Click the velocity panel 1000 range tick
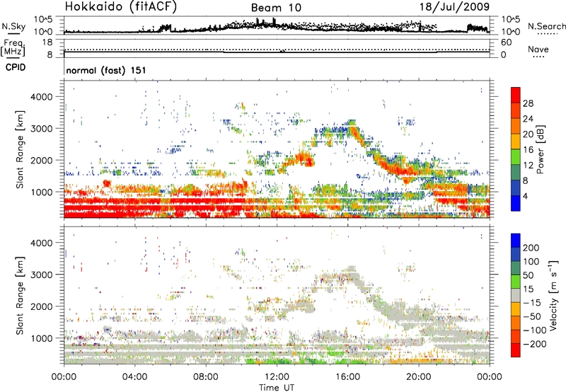The width and height of the screenshot is (566, 392). [41, 338]
